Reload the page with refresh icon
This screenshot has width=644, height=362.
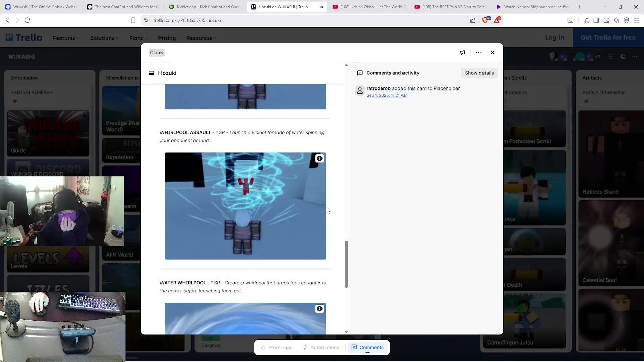coord(28,20)
